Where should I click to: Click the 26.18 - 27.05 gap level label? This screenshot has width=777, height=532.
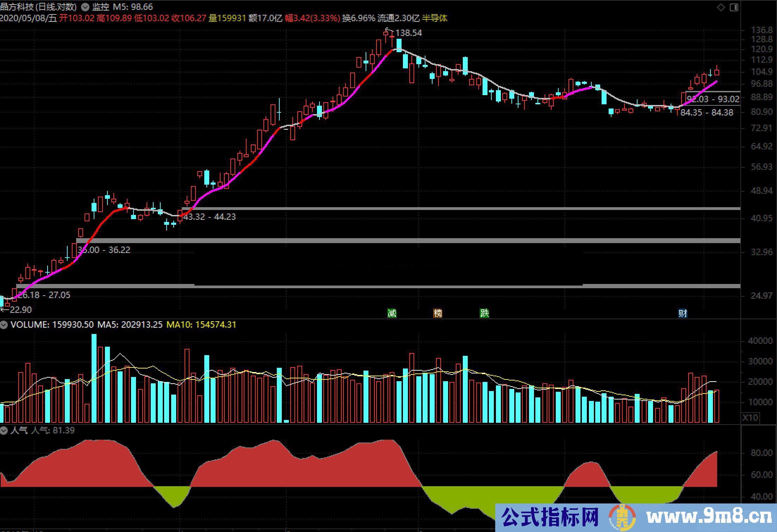44,295
